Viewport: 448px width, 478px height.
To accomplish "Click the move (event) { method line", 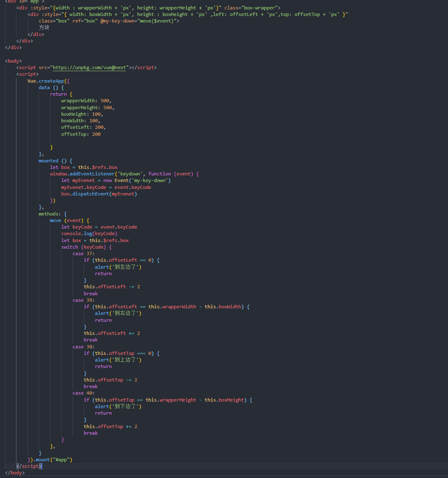I will pyautogui.click(x=70, y=221).
